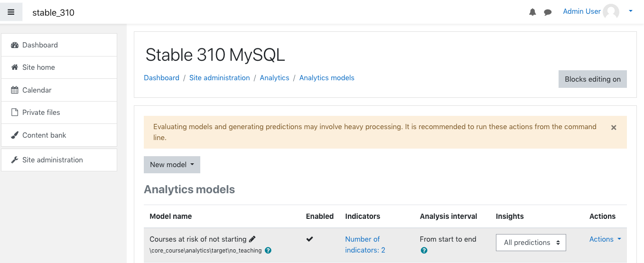Click the Courses at risk of not starting name
Image resolution: width=644 pixels, height=263 pixels.
[x=198, y=239]
